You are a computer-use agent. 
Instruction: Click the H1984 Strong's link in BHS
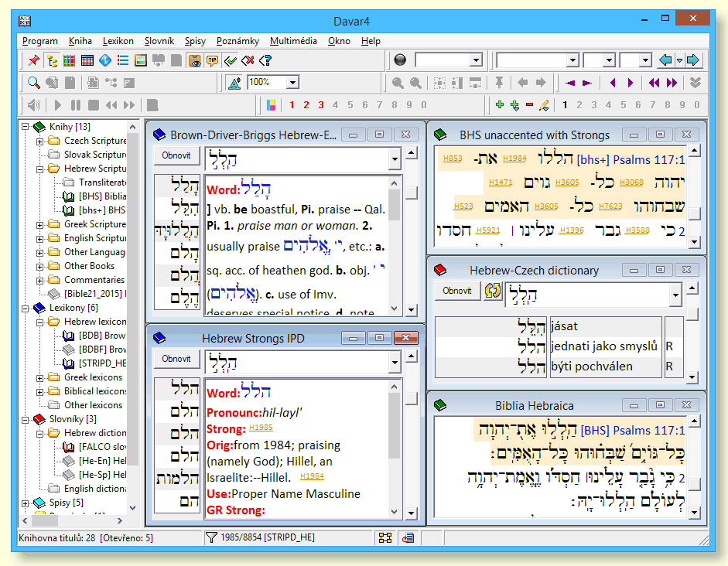click(x=514, y=159)
